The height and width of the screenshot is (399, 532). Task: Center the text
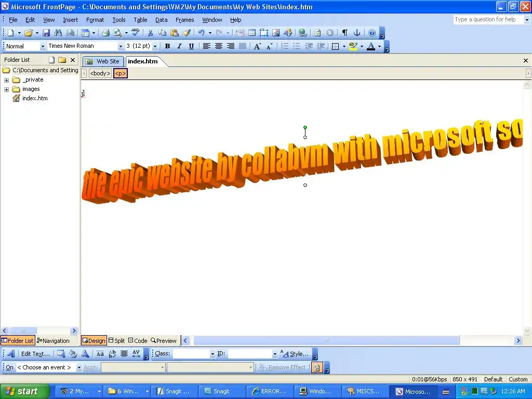[219, 46]
